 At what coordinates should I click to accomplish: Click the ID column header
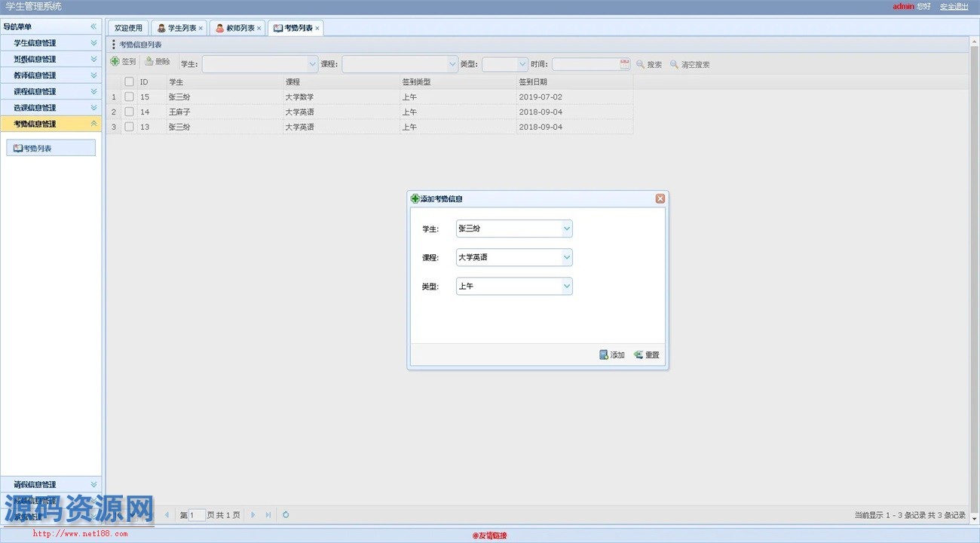tap(152, 81)
